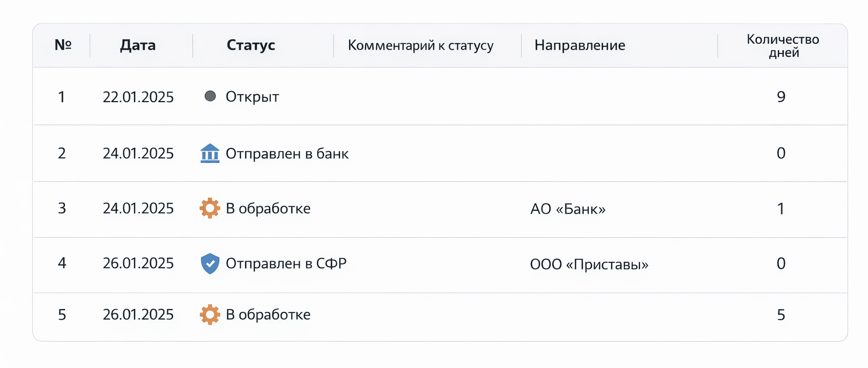Click the gray circle status icon in row 1
The width and height of the screenshot is (868, 368).
point(209,96)
